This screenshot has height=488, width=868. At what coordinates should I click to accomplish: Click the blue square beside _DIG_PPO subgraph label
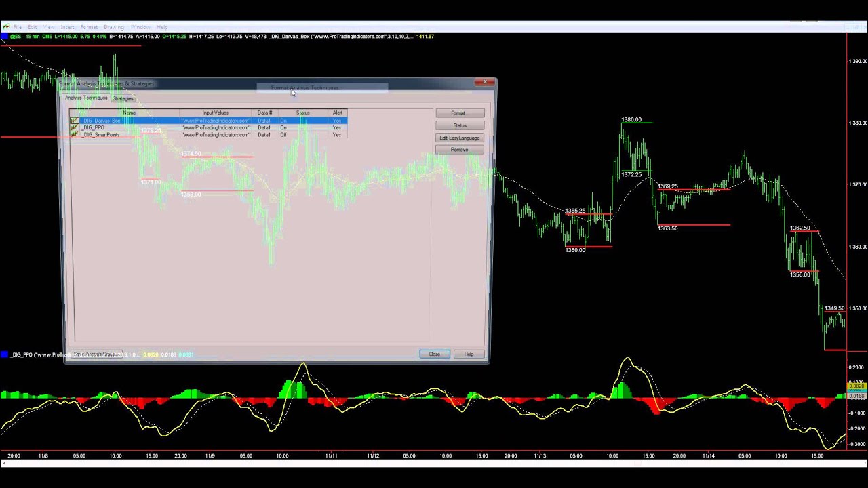point(4,354)
